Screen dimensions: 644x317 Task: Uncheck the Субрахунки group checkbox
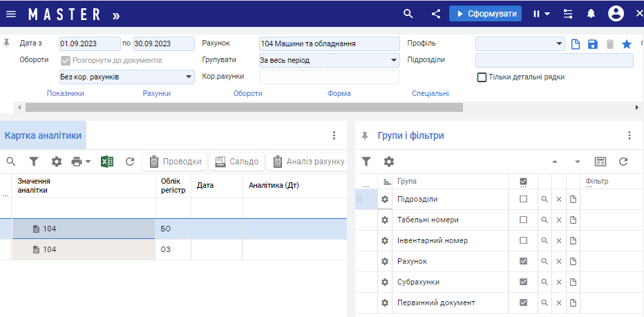(x=523, y=282)
